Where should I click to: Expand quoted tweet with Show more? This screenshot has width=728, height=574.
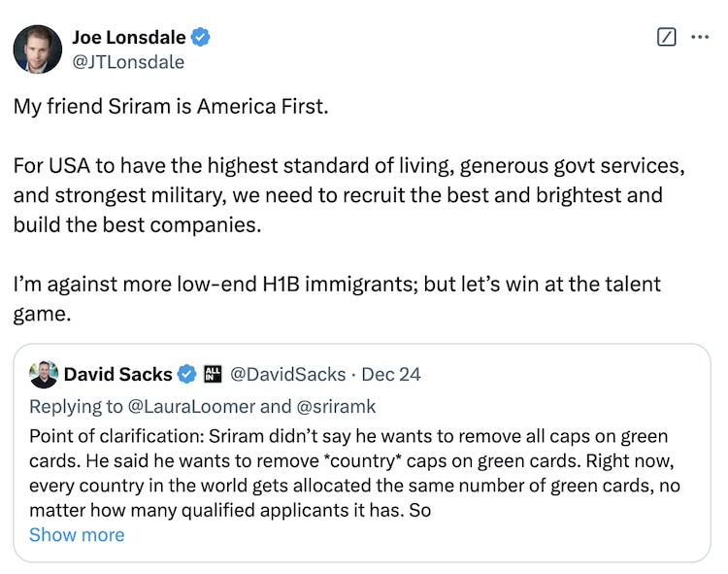(77, 534)
